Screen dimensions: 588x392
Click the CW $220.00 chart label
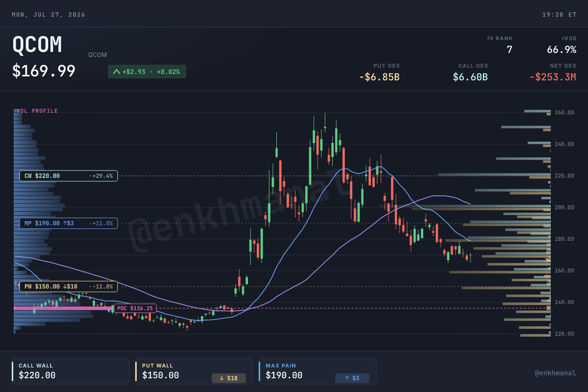(x=69, y=175)
